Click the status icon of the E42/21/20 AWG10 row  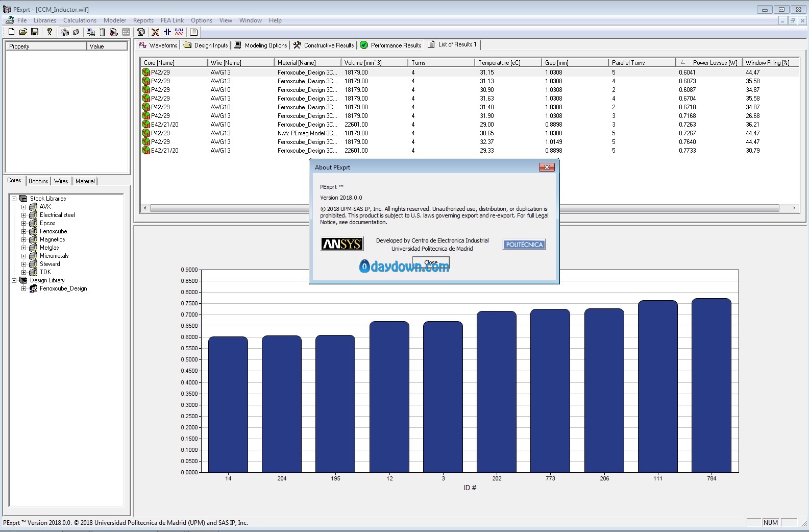(146, 124)
